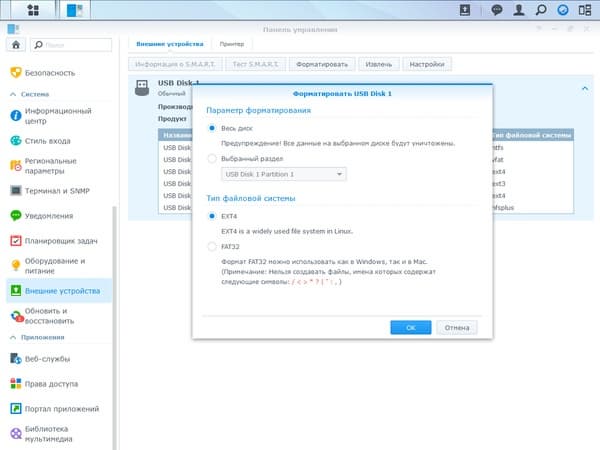600x450 pixels.
Task: Open Веб-службы icon
Action: coord(16,359)
